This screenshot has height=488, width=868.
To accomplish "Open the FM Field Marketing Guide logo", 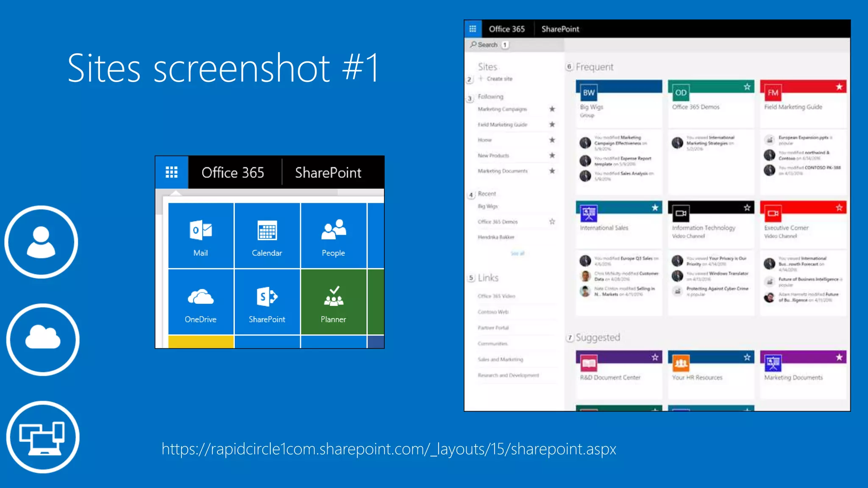I will click(x=773, y=92).
